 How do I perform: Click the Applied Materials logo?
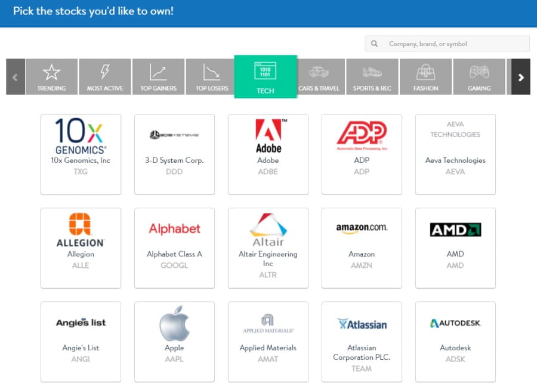[x=268, y=323]
